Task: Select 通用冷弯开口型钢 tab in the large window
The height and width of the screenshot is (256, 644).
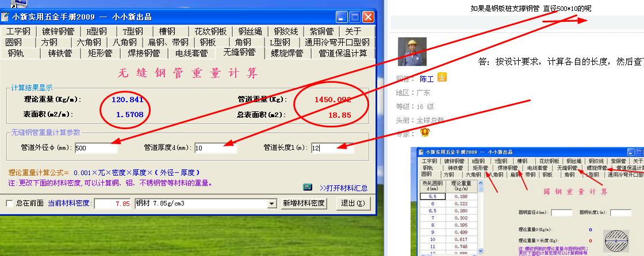Action: click(x=337, y=42)
